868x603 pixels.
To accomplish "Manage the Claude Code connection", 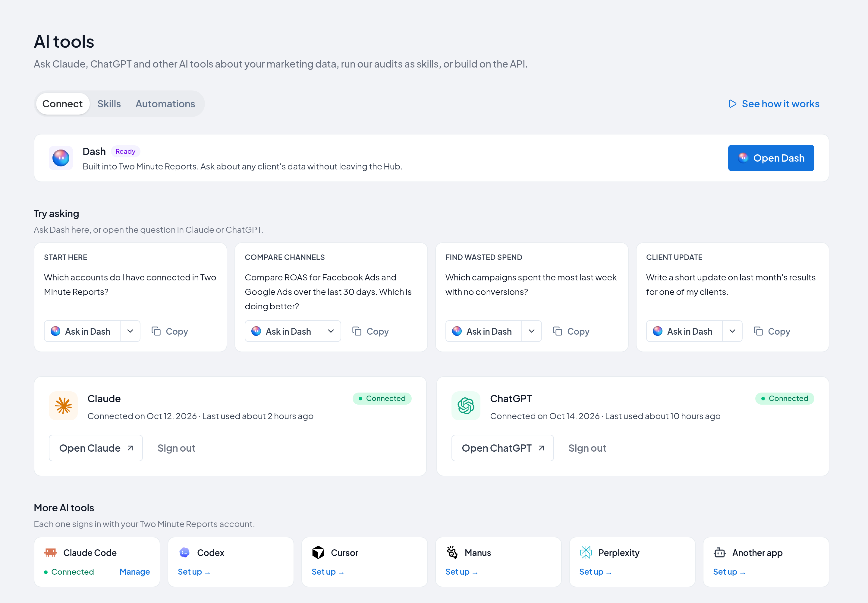I will click(135, 572).
